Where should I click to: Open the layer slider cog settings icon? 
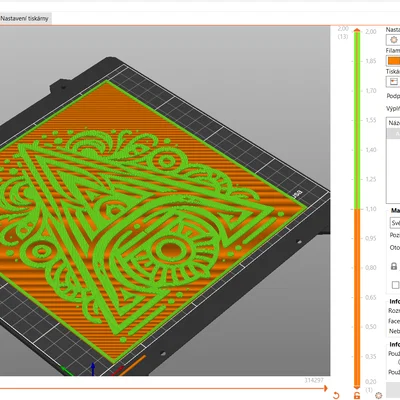pyautogui.click(x=378, y=395)
